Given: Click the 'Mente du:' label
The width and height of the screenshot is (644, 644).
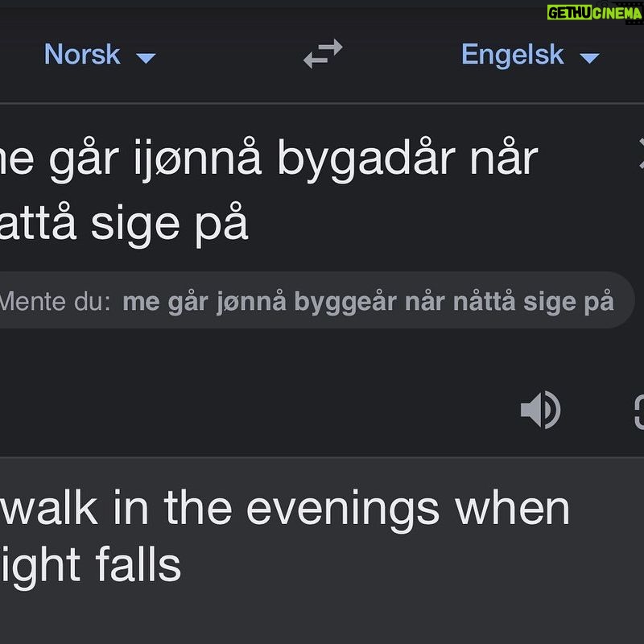Looking at the screenshot, I should click(55, 302).
